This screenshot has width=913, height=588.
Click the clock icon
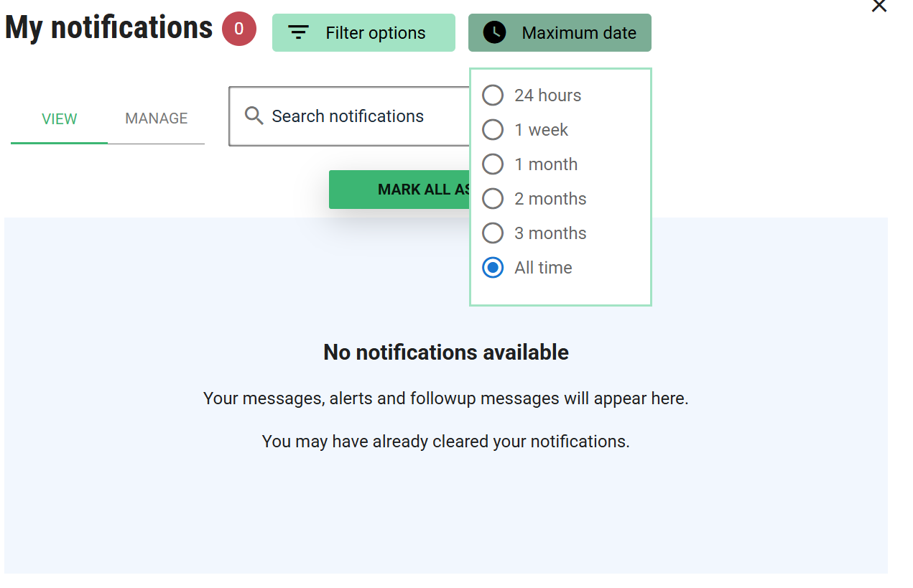(x=494, y=33)
